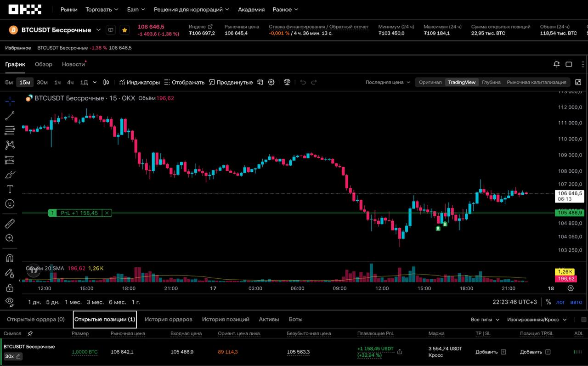
Task: Select the trend line drawing tool
Action: click(10, 116)
